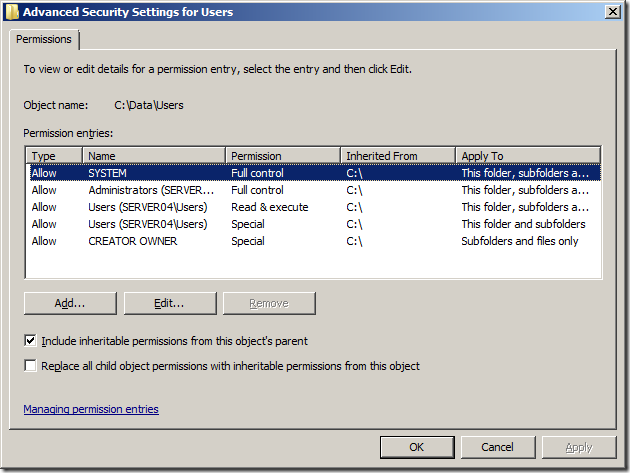Uncheck Include inheritable permissions from parent
This screenshot has width=630, height=473.
tap(31, 341)
